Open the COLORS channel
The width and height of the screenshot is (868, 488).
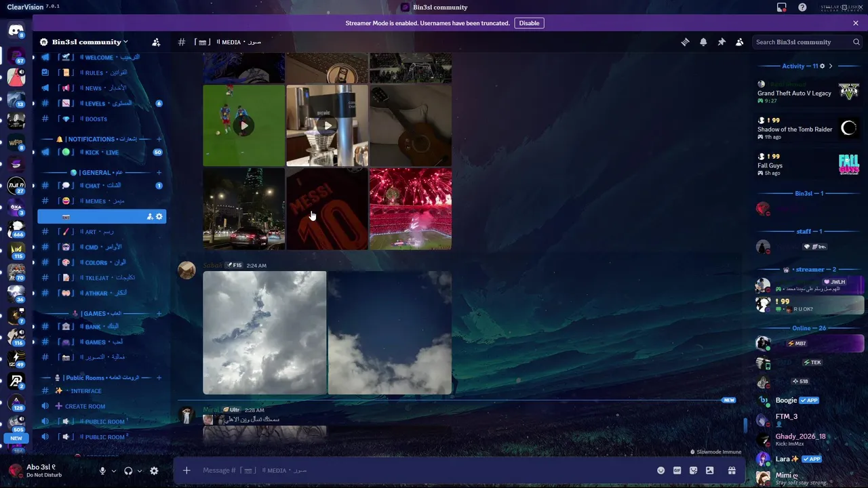coord(102,262)
